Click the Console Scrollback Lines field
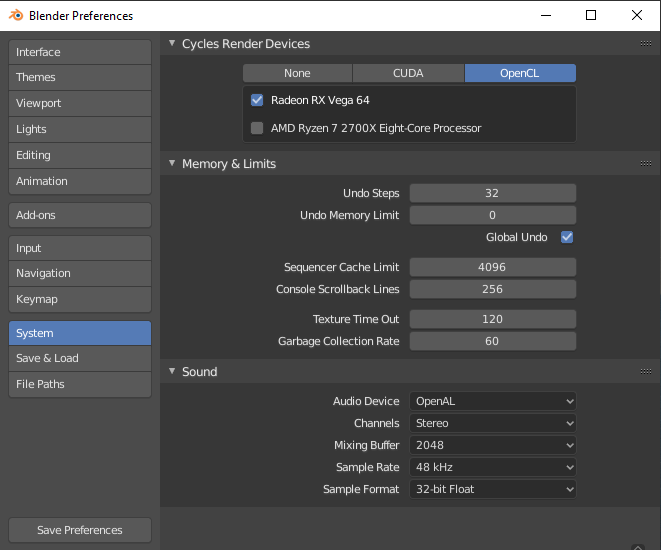The width and height of the screenshot is (662, 550). [493, 289]
